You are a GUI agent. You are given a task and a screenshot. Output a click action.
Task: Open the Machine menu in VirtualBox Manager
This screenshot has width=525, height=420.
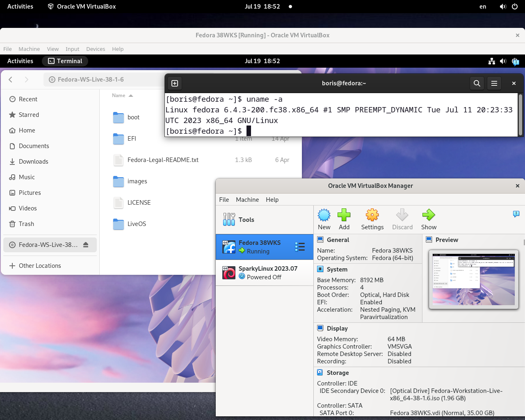(247, 200)
